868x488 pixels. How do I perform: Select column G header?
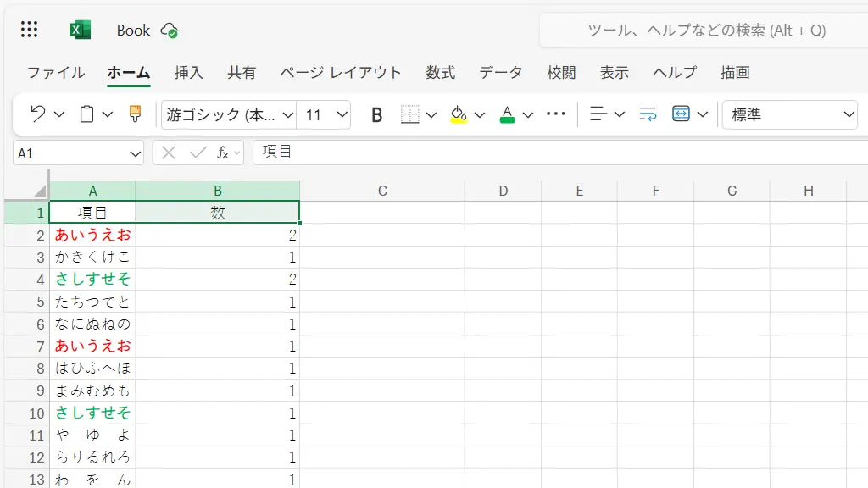(x=732, y=191)
